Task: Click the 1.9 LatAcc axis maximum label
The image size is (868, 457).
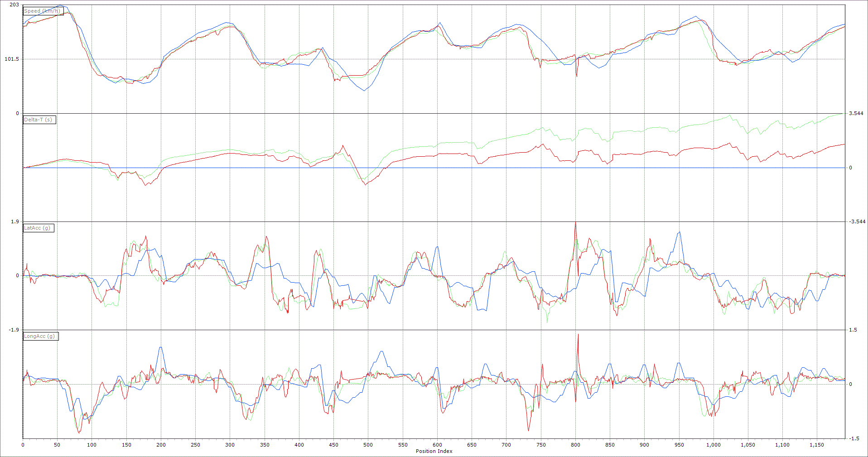Action: click(14, 221)
